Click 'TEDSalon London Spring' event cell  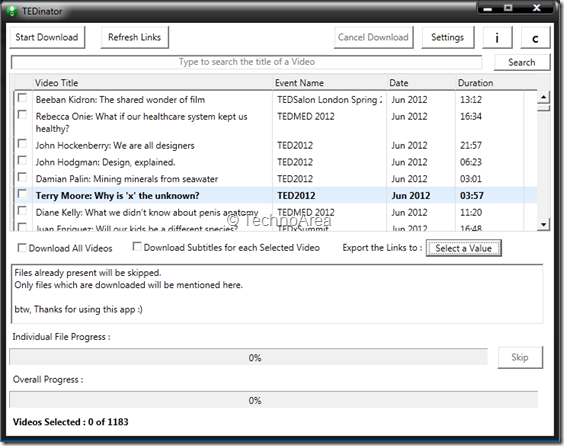coord(329,100)
